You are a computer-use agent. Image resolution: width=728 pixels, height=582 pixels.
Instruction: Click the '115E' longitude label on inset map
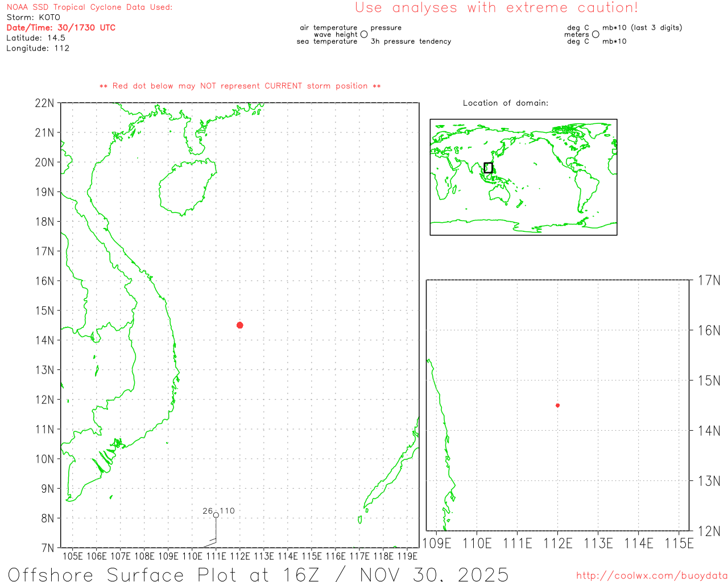[x=679, y=543]
